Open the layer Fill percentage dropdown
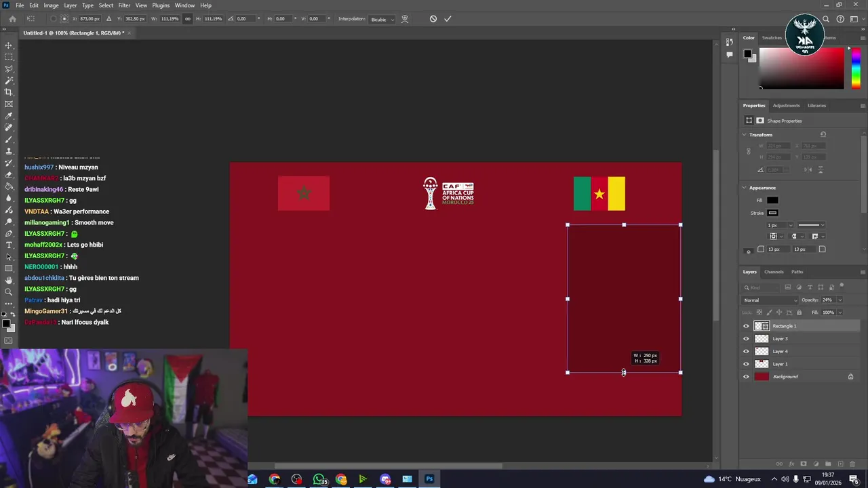 click(840, 312)
